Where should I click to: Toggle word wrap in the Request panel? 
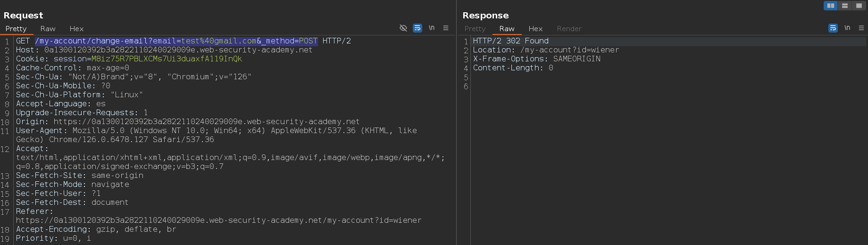pos(417,28)
